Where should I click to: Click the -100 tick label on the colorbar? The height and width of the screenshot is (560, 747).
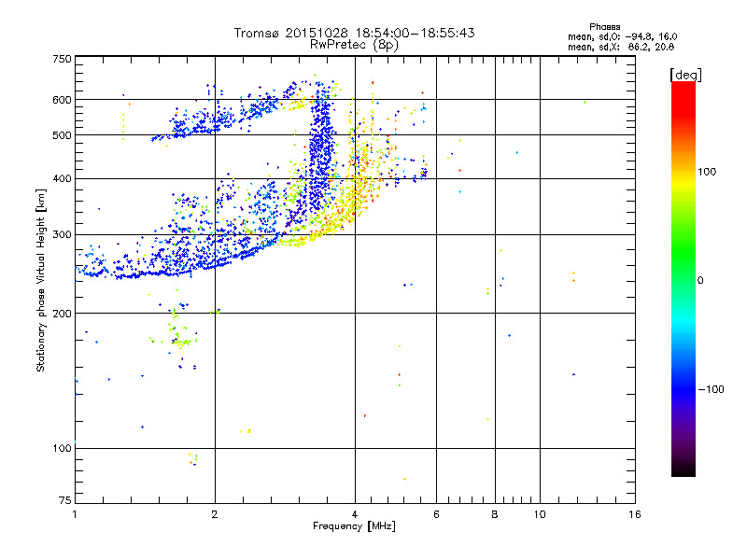coord(713,389)
